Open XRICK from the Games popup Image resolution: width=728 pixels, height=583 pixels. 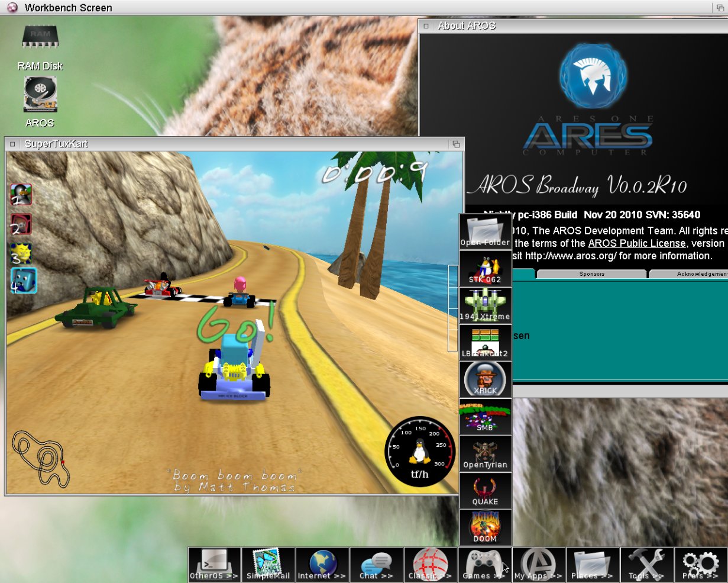pos(486,379)
